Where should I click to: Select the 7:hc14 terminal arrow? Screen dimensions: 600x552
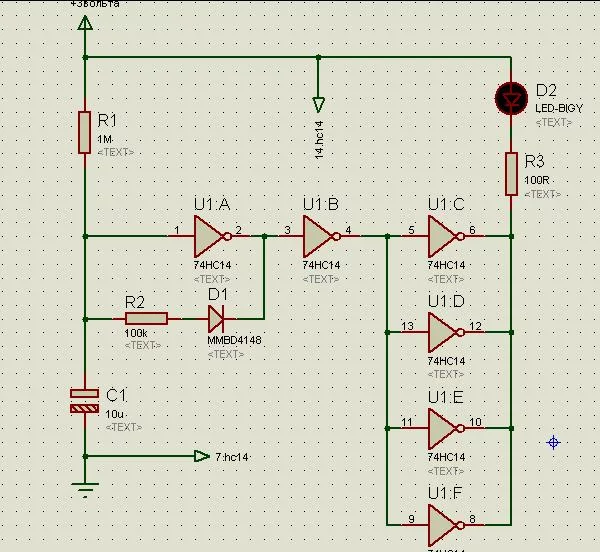pos(202,456)
